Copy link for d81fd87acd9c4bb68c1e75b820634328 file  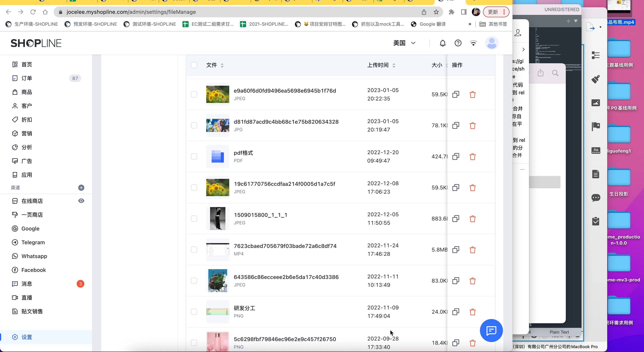pos(456,126)
